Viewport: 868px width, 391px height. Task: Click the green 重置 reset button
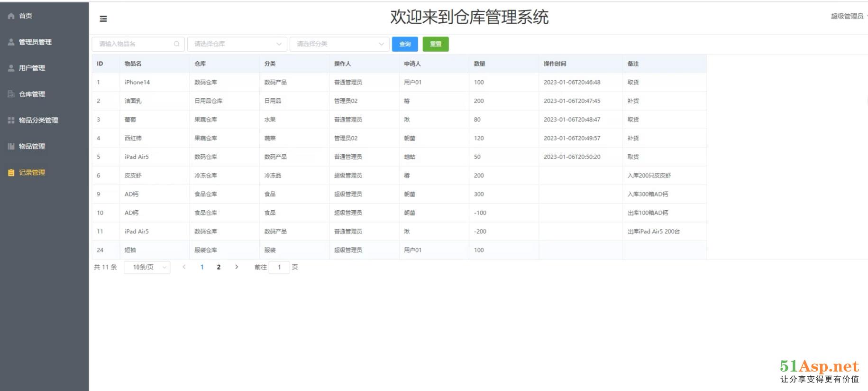(x=435, y=44)
